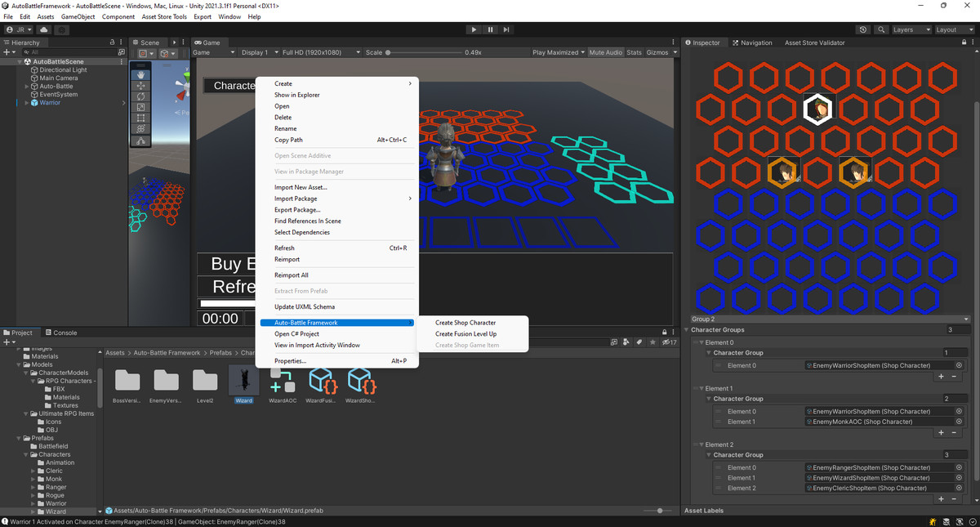Expand the Auto-Battle hierarchy object

click(x=27, y=86)
